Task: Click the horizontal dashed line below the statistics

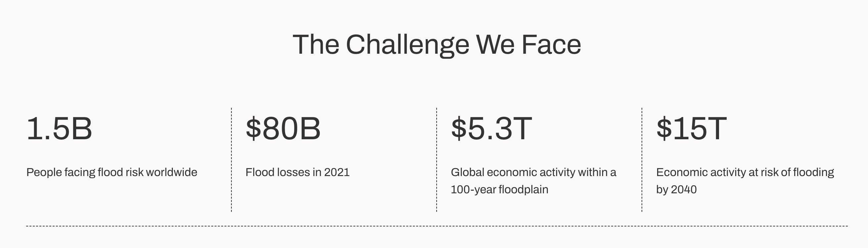Action: 437,226
